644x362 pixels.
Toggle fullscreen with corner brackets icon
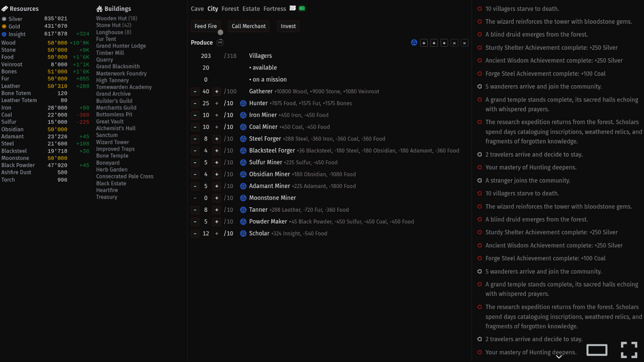point(629,350)
